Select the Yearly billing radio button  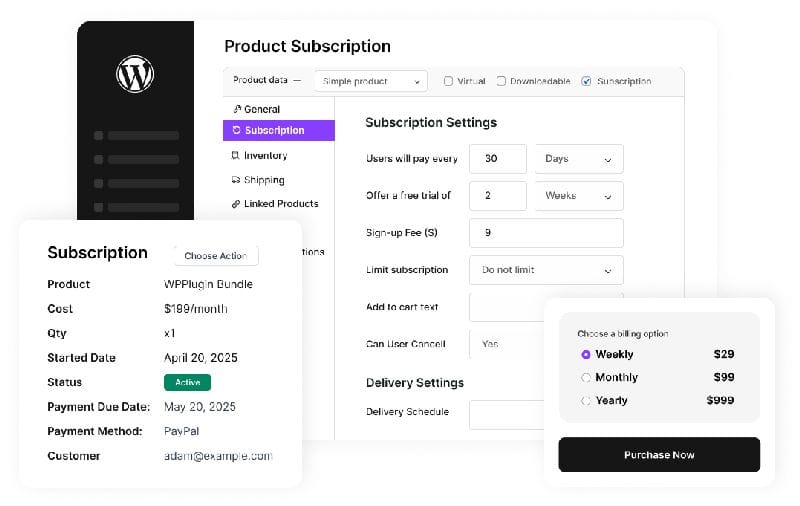[586, 401]
